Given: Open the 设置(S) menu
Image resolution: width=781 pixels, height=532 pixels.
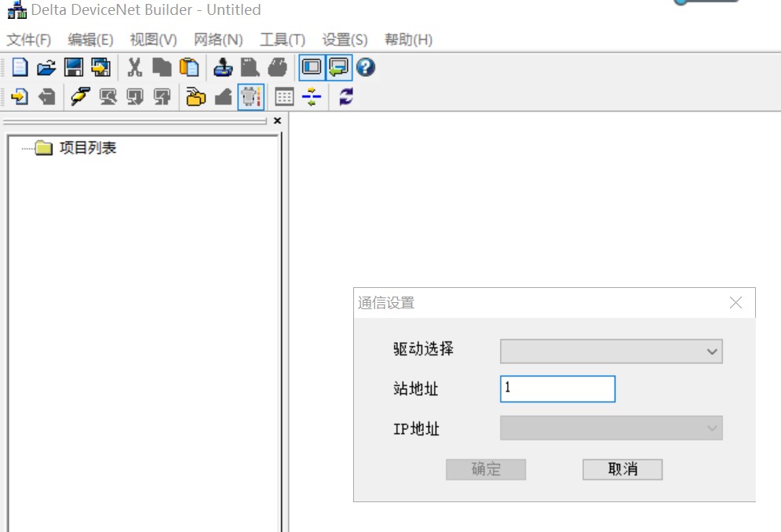Looking at the screenshot, I should click(345, 40).
